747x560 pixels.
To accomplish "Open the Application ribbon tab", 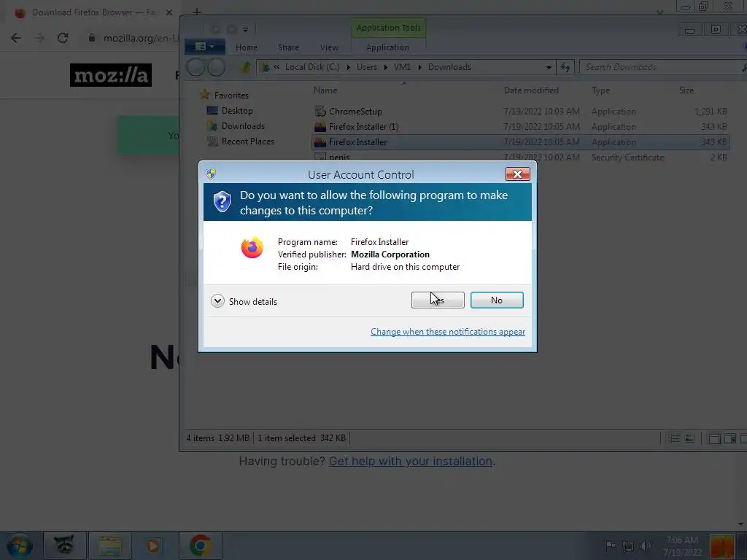I will click(387, 47).
